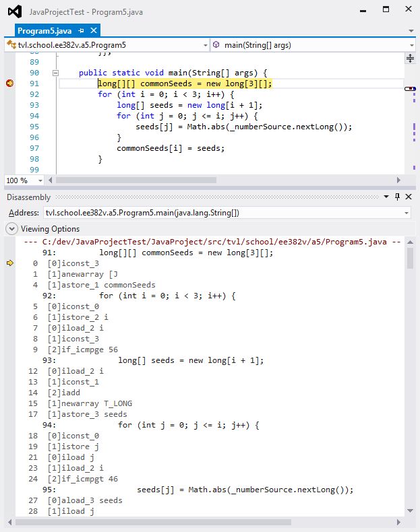Click the editor horizontal scrollbar left arrow

tap(51, 180)
